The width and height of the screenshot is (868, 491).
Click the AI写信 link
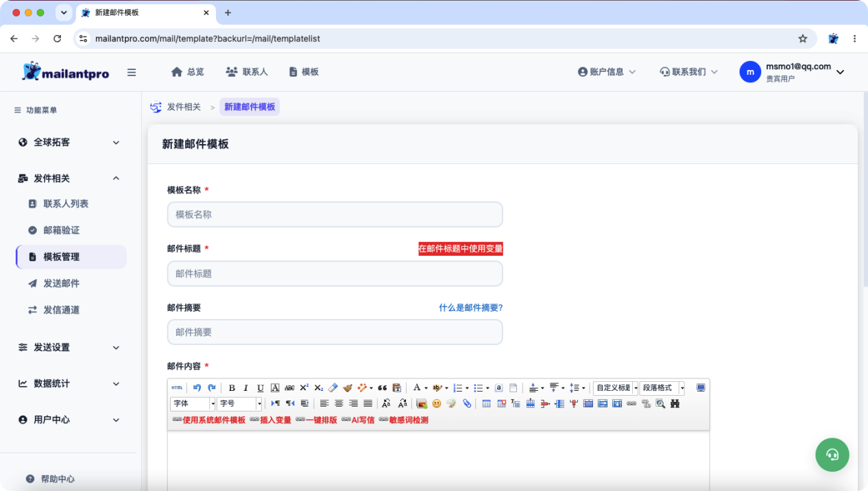pos(358,420)
